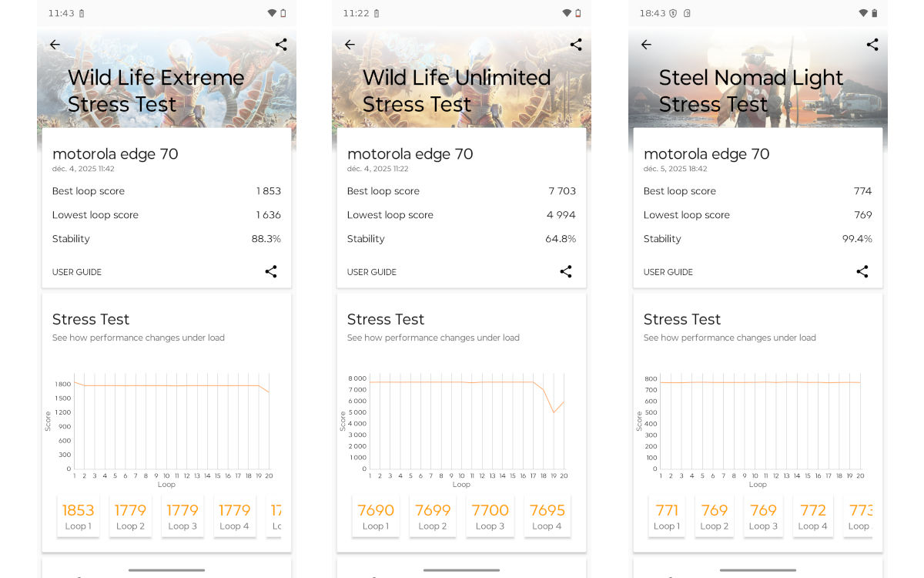Select Loop 4 tile with score 772
The image size is (924, 578).
coord(813,516)
